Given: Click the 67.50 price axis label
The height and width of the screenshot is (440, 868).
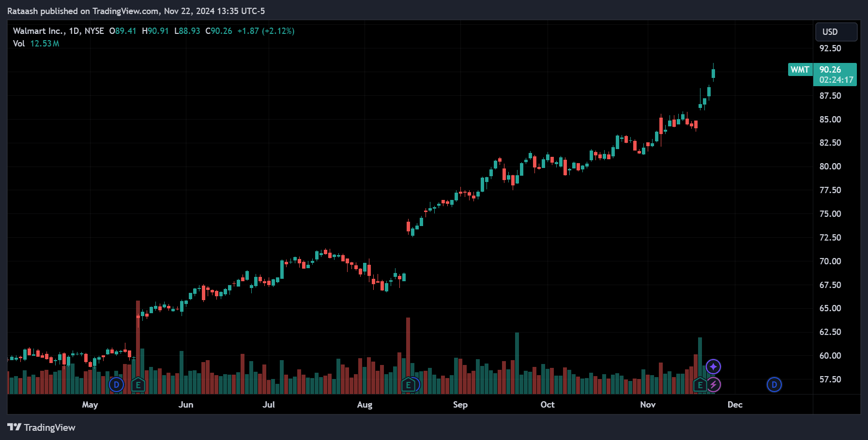Looking at the screenshot, I should [x=830, y=285].
